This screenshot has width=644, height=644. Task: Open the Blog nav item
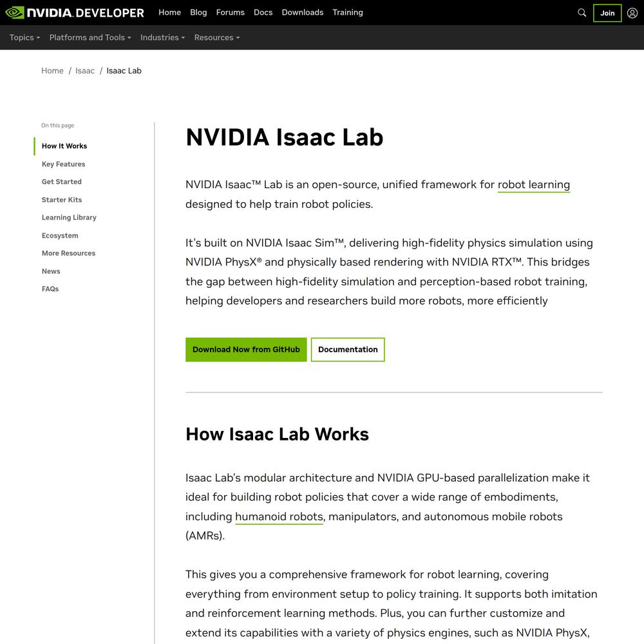(x=198, y=12)
